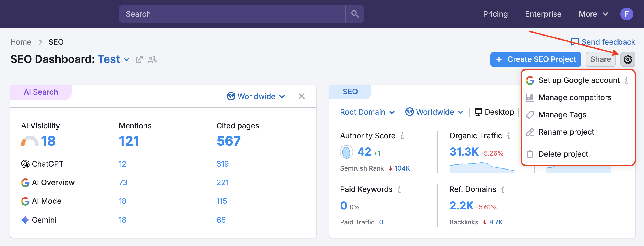Click the Google icon beside AI Overview
Image resolution: width=644 pixels, height=246 pixels.
click(25, 182)
